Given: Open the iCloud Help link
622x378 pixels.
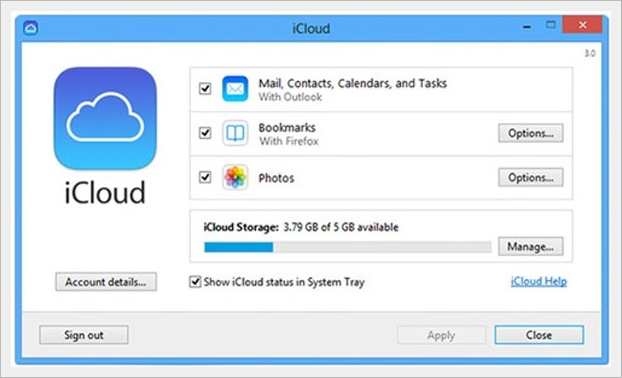Looking at the screenshot, I should point(539,282).
